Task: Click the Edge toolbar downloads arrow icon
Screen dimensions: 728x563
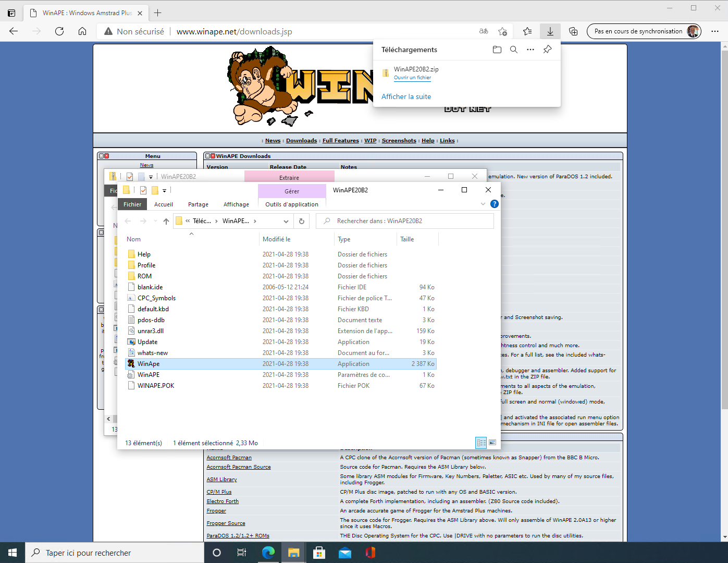Action: click(x=550, y=31)
